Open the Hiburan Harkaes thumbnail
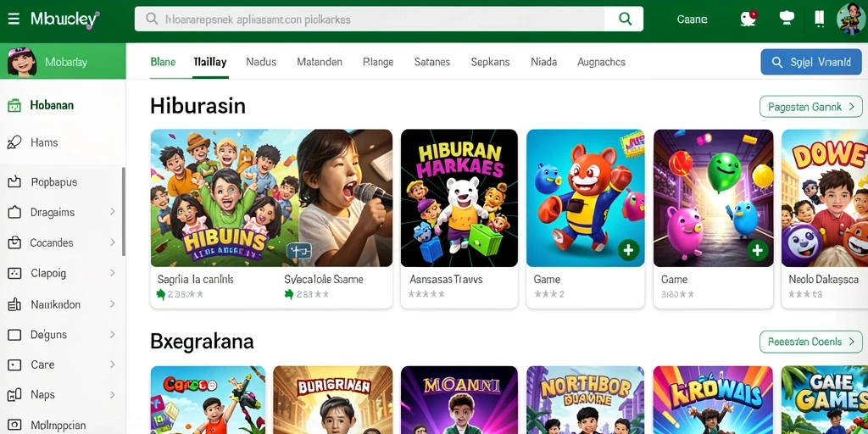Image resolution: width=868 pixels, height=434 pixels. click(459, 198)
